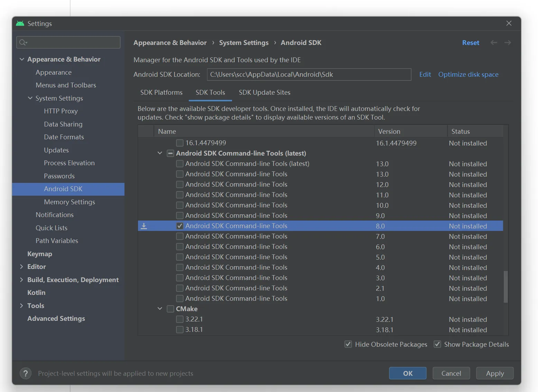538x392 pixels.
Task: Select CMake 3.18.1 row
Action: (321, 329)
